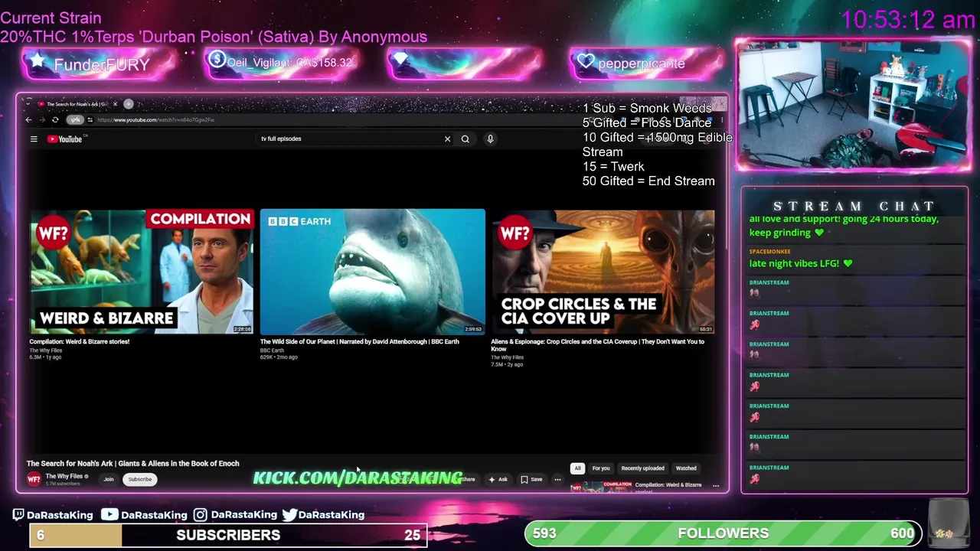
Task: Click title 'Aliens & Espionage: Crop Circles'
Action: [597, 345]
